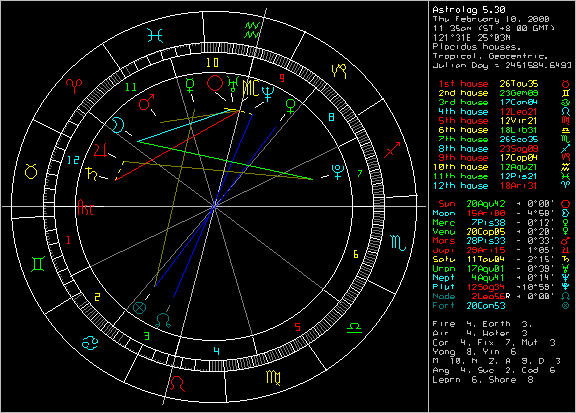
Task: Click the 'Sun' row in the planet list
Action: [504, 204]
